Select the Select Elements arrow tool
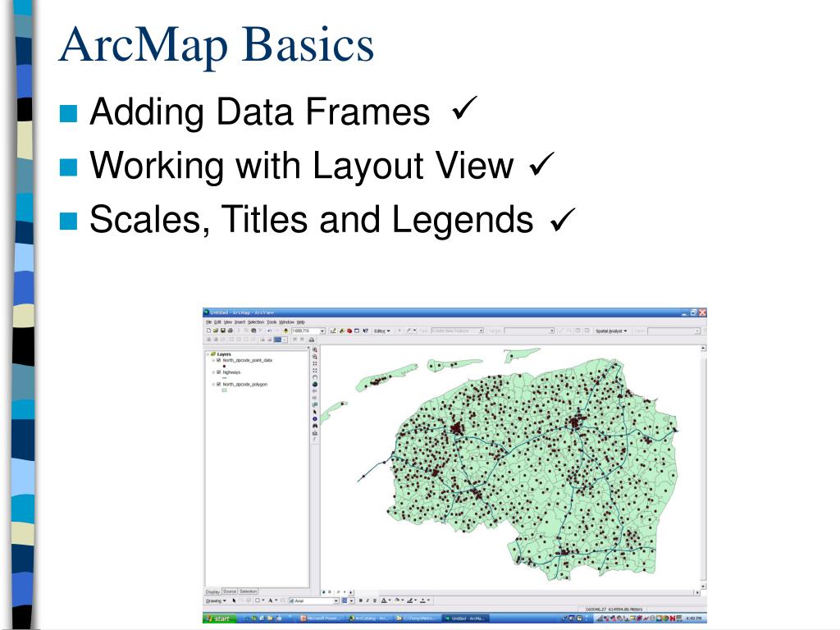The width and height of the screenshot is (840, 630). [315, 412]
